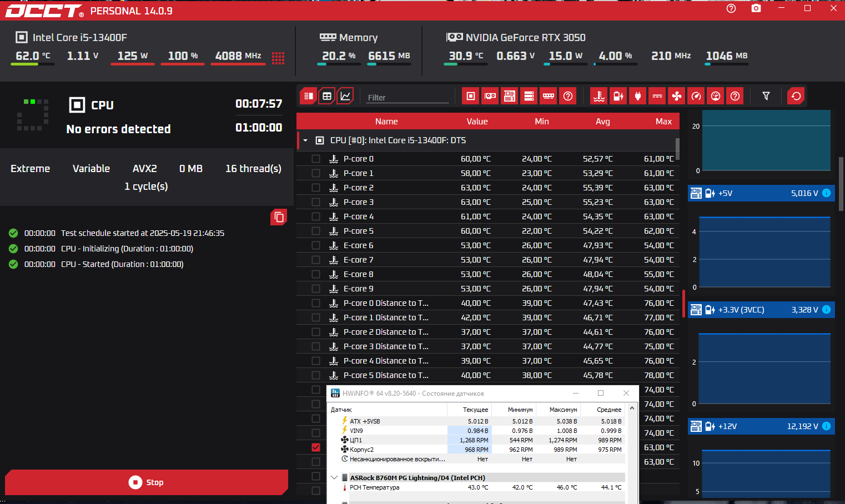Toggle power sensor type filter (plug icon)
Image resolution: width=845 pixels, height=504 pixels.
coord(638,96)
